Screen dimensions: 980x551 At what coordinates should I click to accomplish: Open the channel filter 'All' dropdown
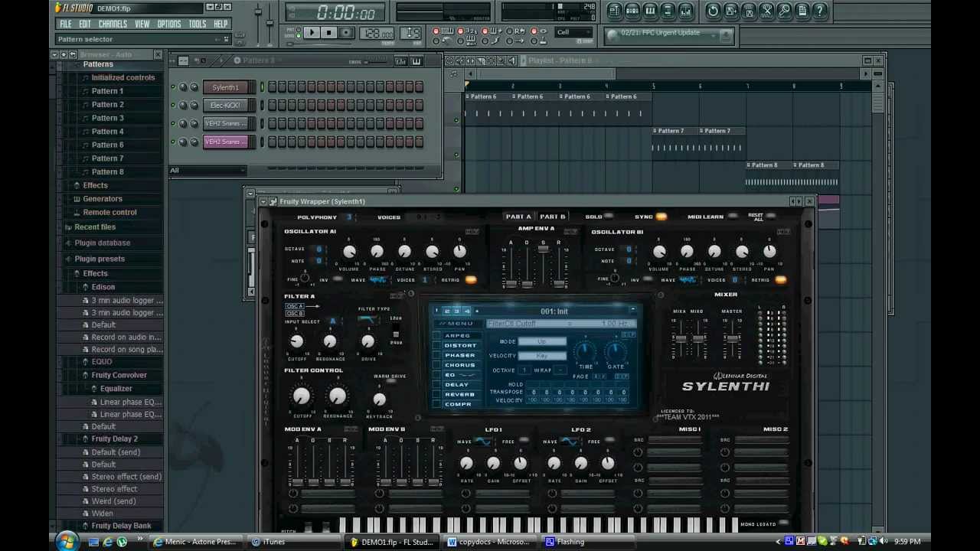(207, 171)
